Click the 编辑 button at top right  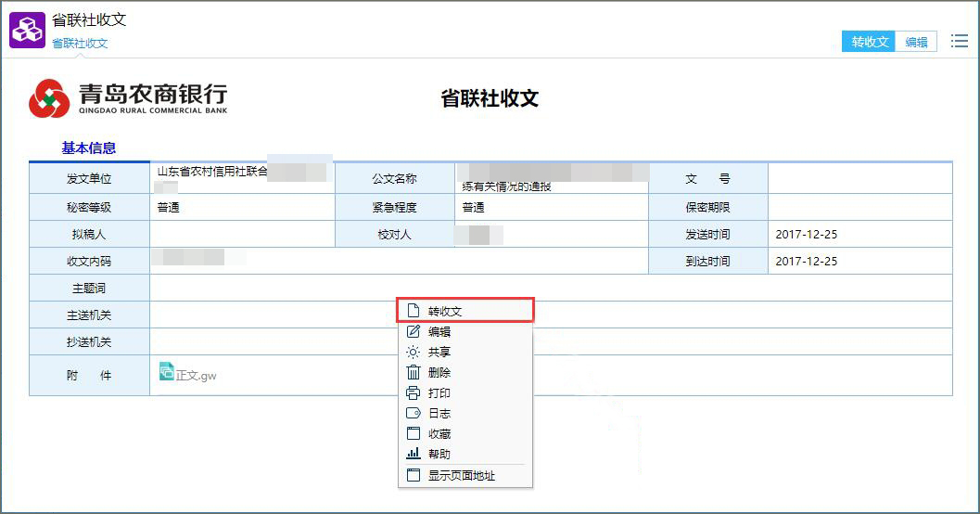916,41
